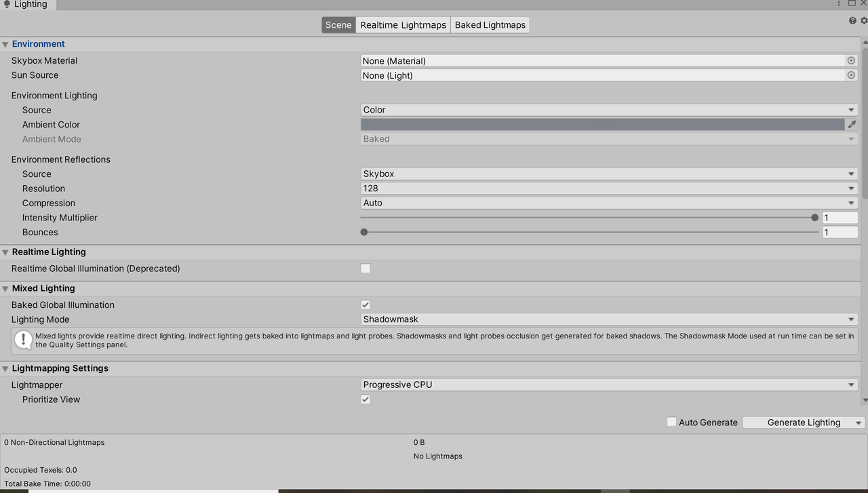Click the Ambient Color swatch
The height and width of the screenshot is (493, 868).
pos(604,124)
